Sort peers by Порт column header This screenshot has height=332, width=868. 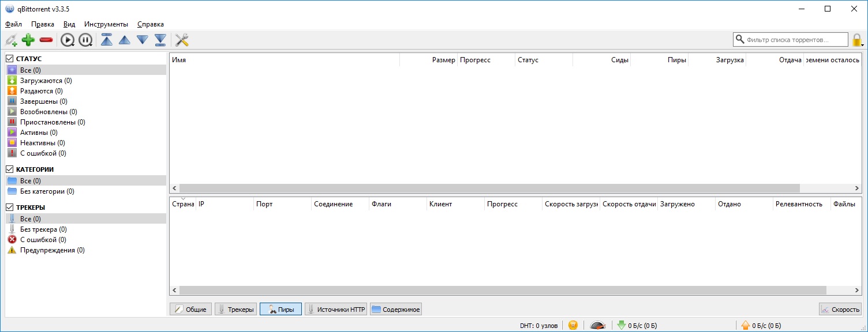click(x=283, y=204)
